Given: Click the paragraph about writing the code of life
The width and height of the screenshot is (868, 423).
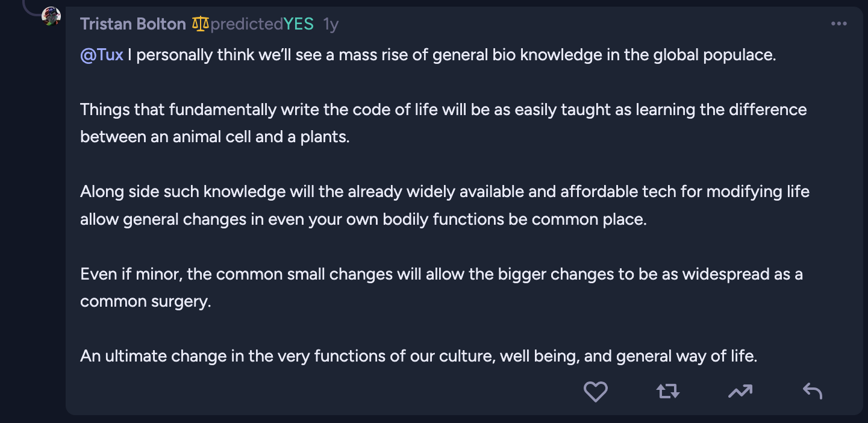Looking at the screenshot, I should (x=443, y=123).
